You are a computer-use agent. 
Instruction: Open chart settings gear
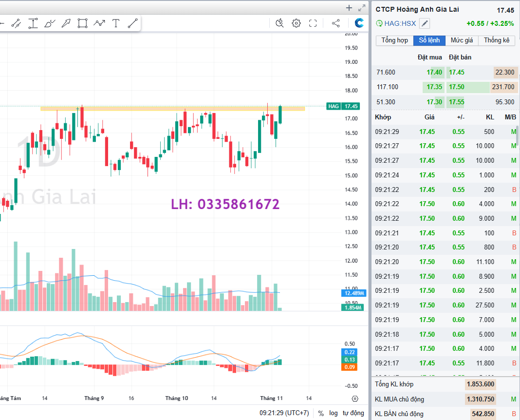pos(296,23)
